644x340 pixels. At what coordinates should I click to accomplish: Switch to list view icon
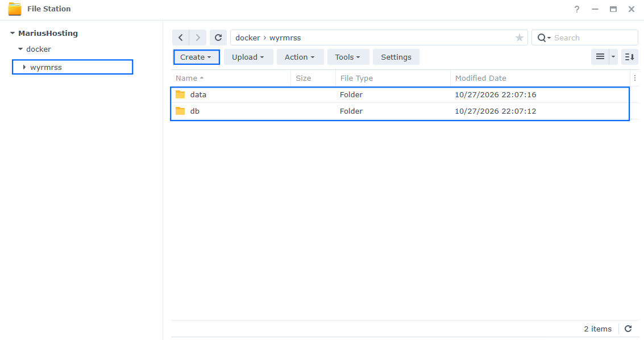pos(600,57)
